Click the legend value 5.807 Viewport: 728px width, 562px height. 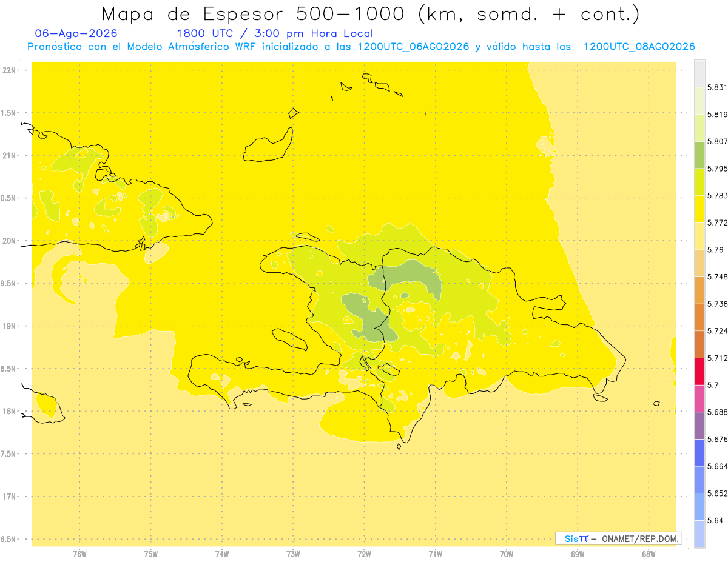click(x=717, y=141)
